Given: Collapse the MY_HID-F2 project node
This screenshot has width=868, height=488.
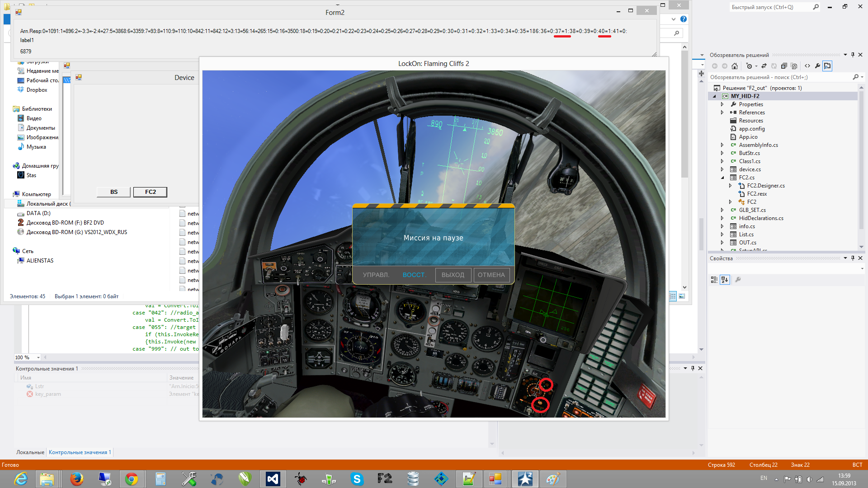Looking at the screenshot, I should (x=714, y=96).
